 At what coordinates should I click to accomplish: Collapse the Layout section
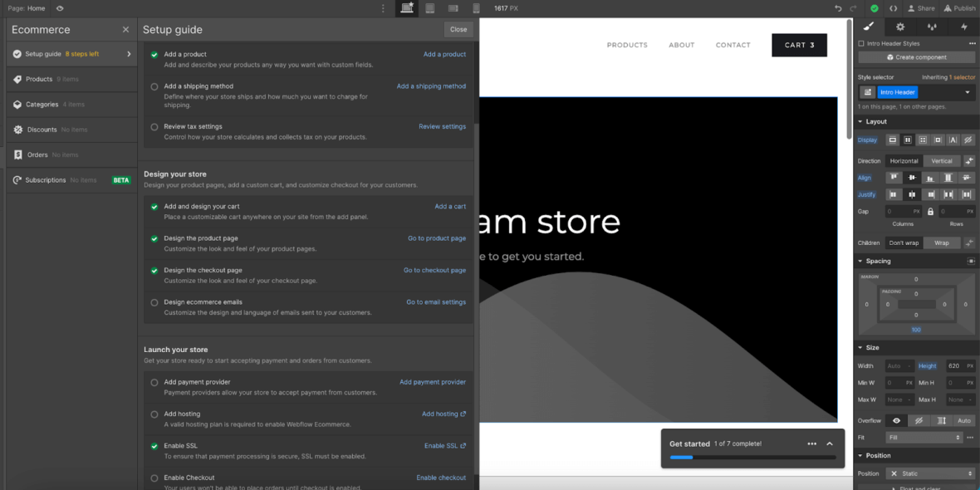(860, 122)
